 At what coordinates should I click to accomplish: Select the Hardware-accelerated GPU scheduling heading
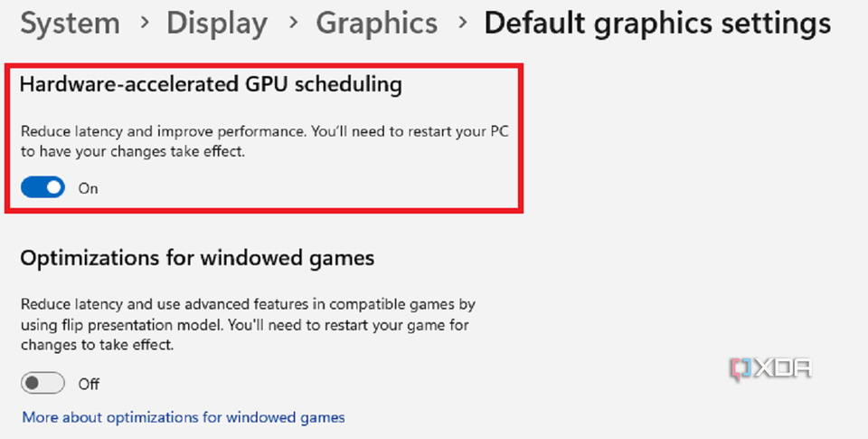[x=211, y=85]
